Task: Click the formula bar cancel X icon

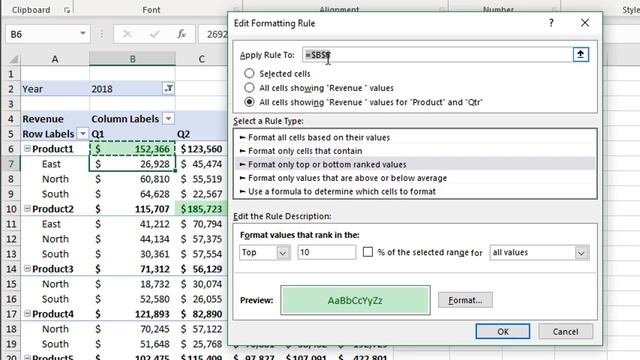Action: pyautogui.click(x=127, y=34)
